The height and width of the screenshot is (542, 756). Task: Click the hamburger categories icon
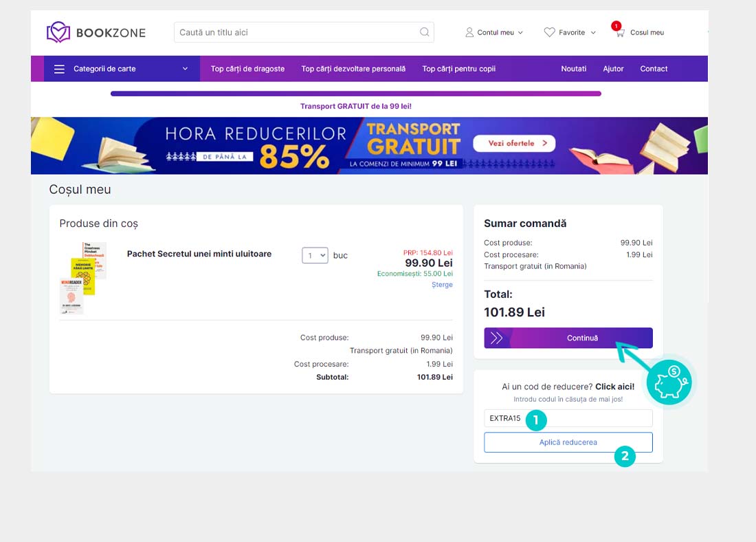[59, 69]
